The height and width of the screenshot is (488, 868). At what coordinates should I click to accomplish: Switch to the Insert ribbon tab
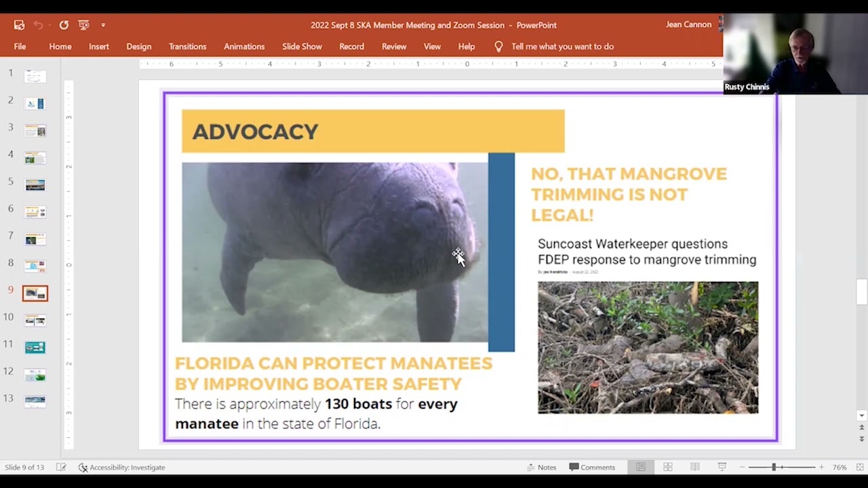99,47
